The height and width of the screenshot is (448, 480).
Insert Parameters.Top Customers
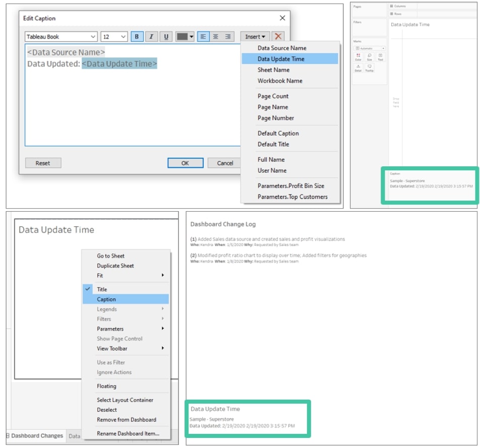(x=290, y=197)
